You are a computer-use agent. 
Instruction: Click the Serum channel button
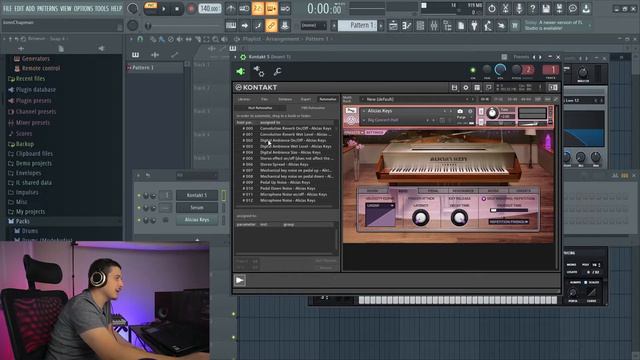tap(196, 208)
